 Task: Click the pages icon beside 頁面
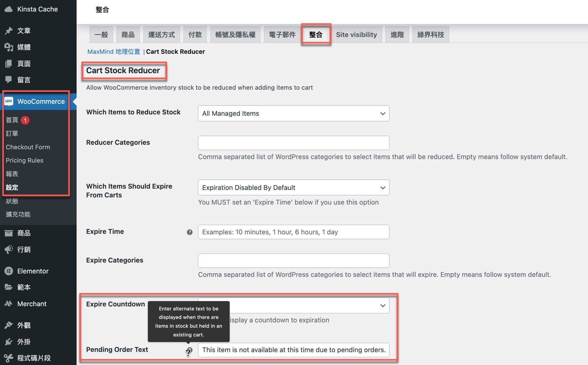coord(8,63)
